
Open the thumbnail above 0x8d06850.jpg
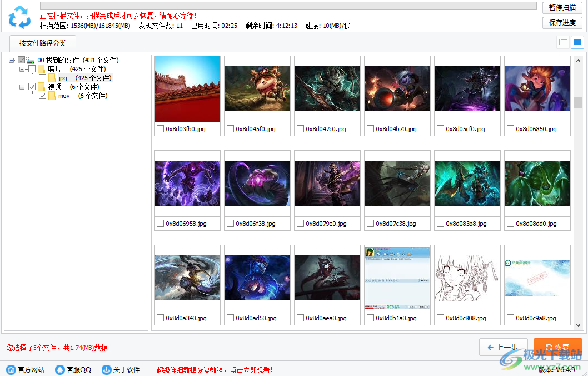click(x=537, y=89)
